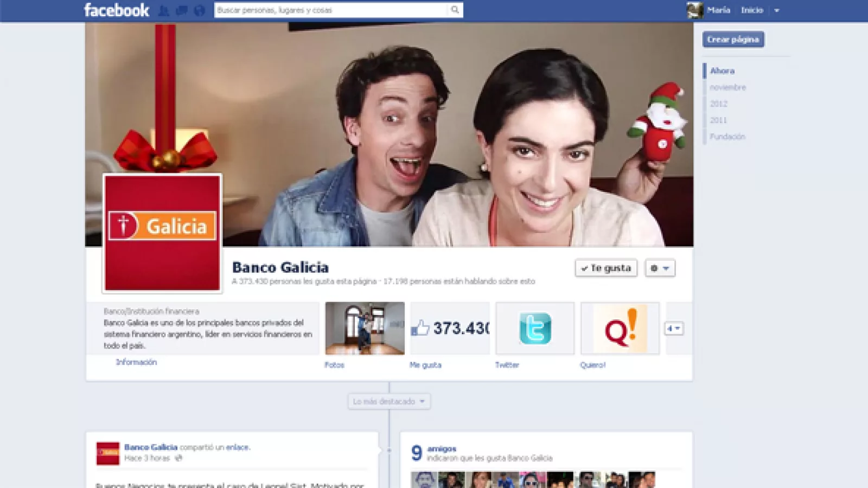Jump to 2012 on the timeline
868x488 pixels.
coord(718,104)
